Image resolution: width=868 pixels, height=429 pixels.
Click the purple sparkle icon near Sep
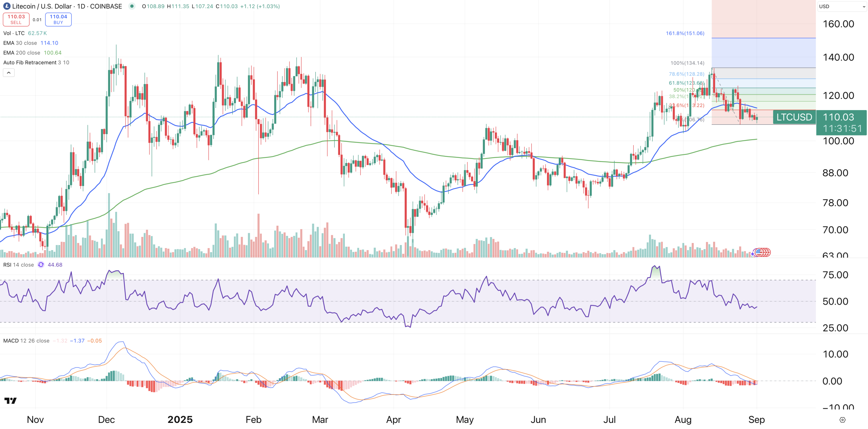(x=752, y=253)
